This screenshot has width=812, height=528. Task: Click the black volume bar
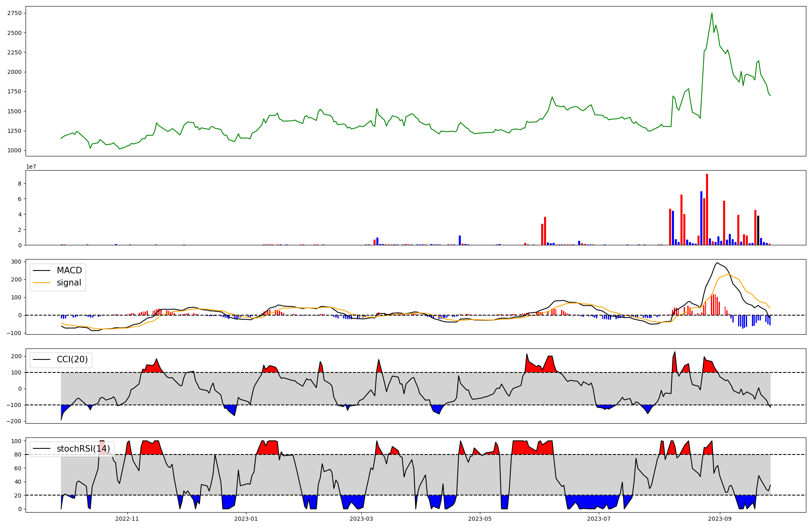click(x=758, y=230)
